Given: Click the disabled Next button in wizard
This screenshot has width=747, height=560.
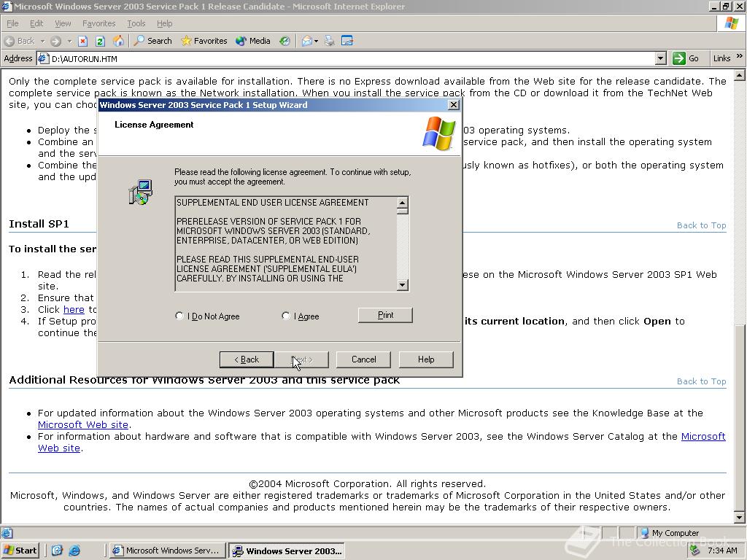Looking at the screenshot, I should (301, 359).
